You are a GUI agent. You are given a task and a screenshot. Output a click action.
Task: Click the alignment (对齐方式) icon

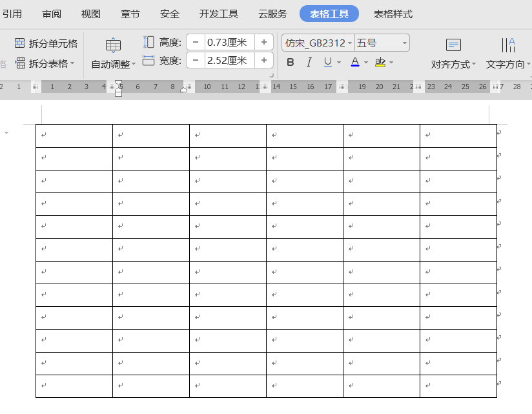453,45
